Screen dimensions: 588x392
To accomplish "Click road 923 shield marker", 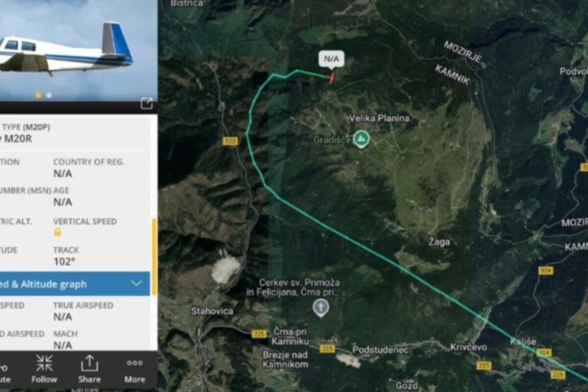I will coord(230,141).
